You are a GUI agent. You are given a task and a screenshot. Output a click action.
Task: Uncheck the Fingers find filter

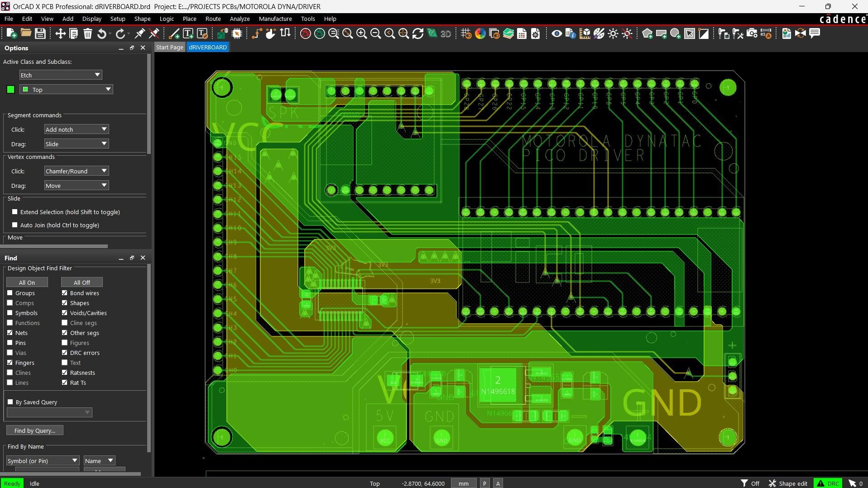pos(10,363)
